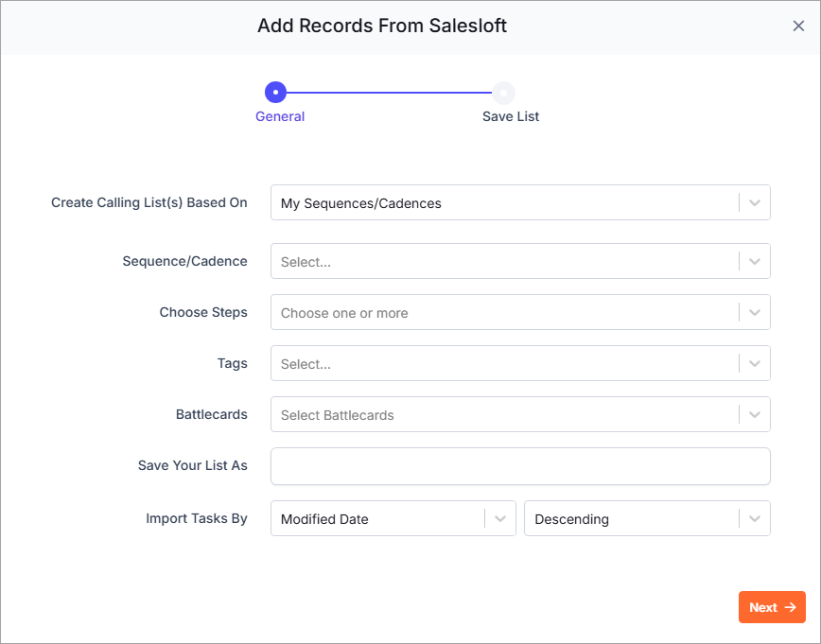Click the Tags field chevron arrow

pyautogui.click(x=755, y=363)
